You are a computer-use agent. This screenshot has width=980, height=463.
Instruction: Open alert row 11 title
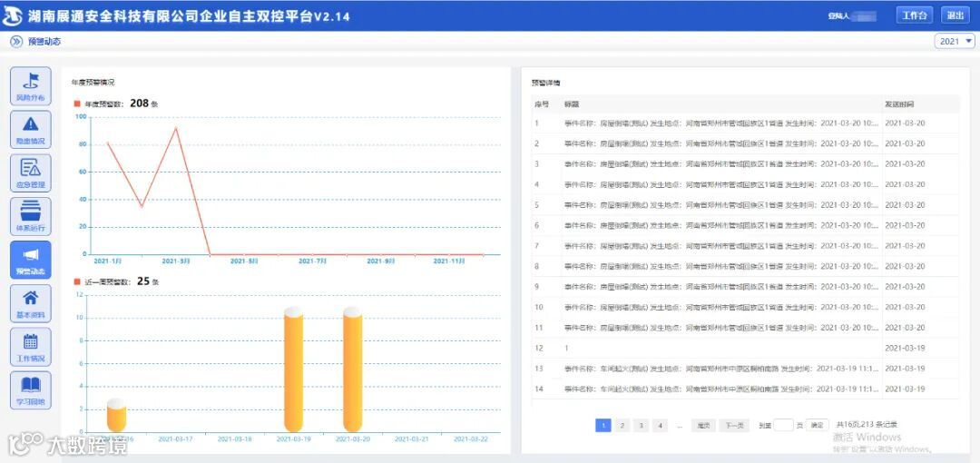(x=721, y=328)
